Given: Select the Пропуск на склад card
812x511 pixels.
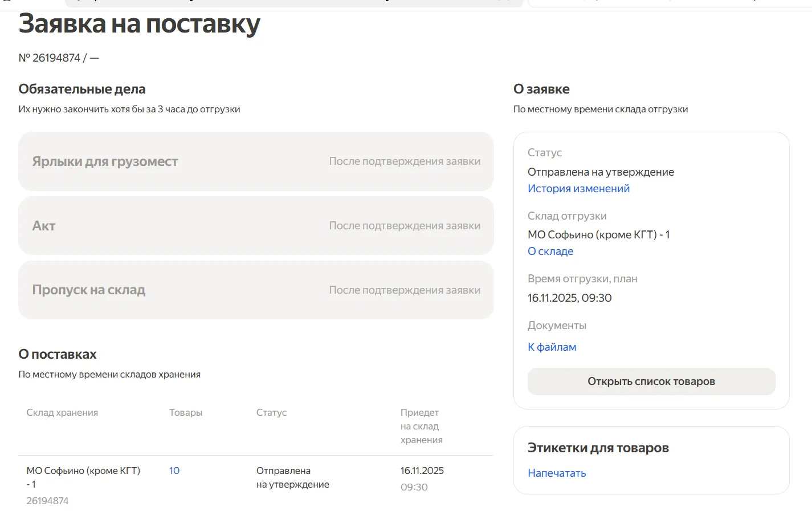Looking at the screenshot, I should pyautogui.click(x=256, y=290).
